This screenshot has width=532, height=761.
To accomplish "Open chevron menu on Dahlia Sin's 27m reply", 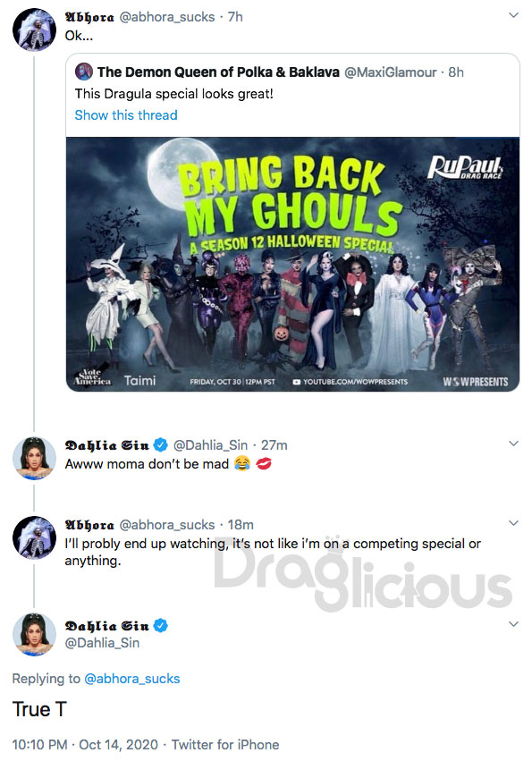I will pyautogui.click(x=513, y=444).
